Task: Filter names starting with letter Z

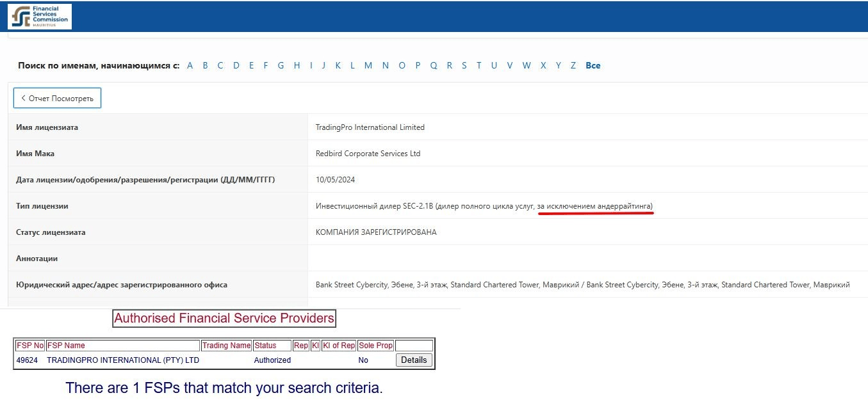Action: 573,65
